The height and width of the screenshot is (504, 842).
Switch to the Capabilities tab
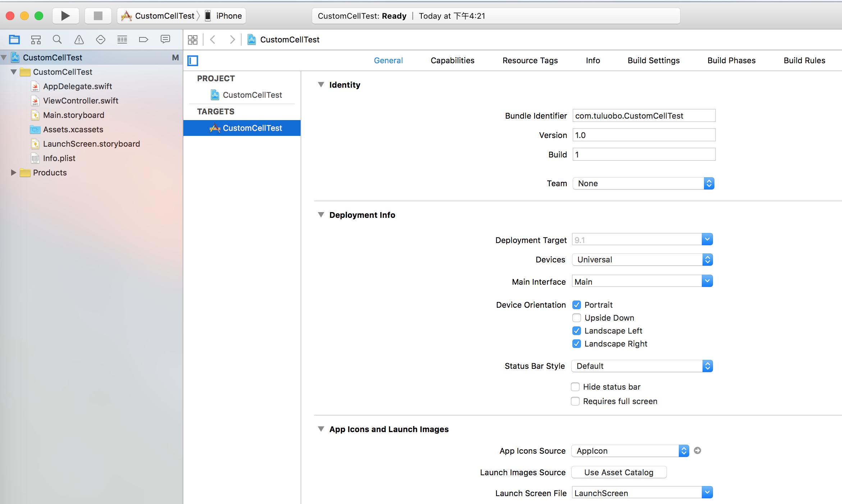tap(453, 60)
